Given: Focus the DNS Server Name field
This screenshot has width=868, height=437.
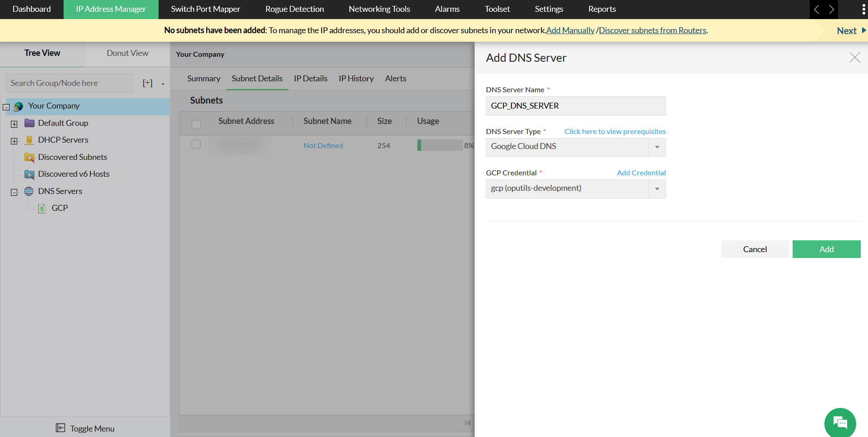Looking at the screenshot, I should (575, 106).
